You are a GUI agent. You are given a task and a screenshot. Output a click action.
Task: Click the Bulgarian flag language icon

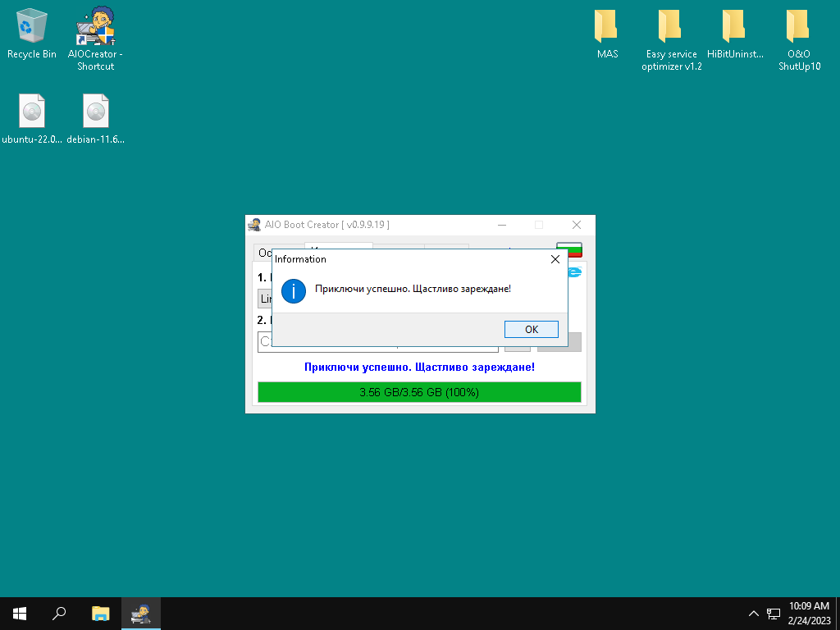[x=568, y=249]
